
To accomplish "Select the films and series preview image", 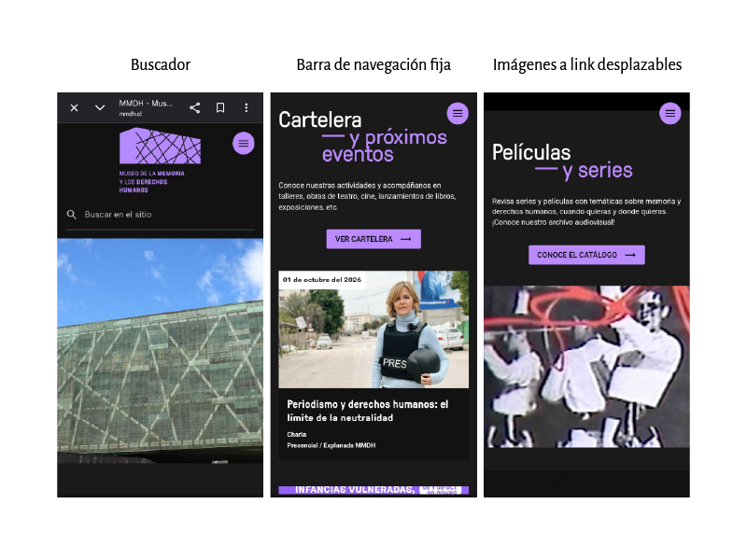I will [x=586, y=367].
